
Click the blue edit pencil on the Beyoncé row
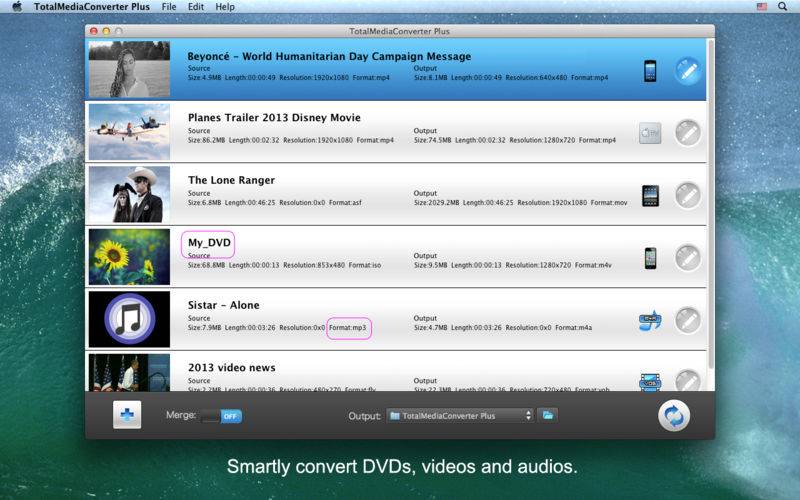pyautogui.click(x=688, y=71)
